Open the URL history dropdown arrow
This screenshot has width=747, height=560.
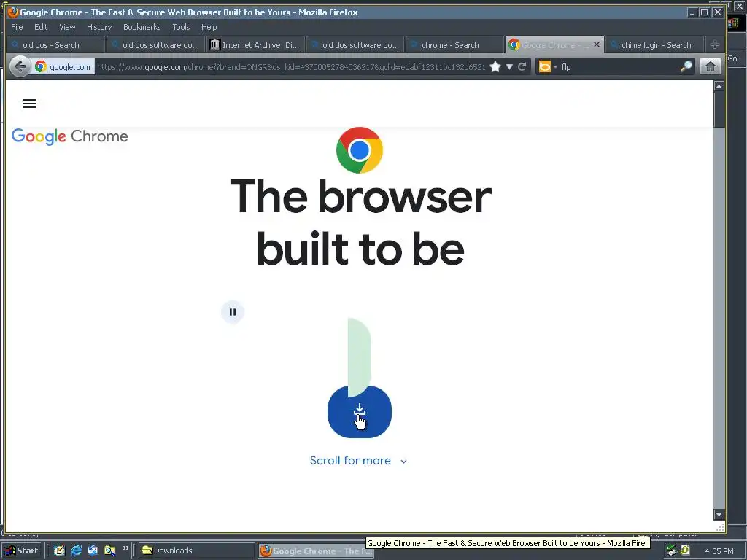509,66
